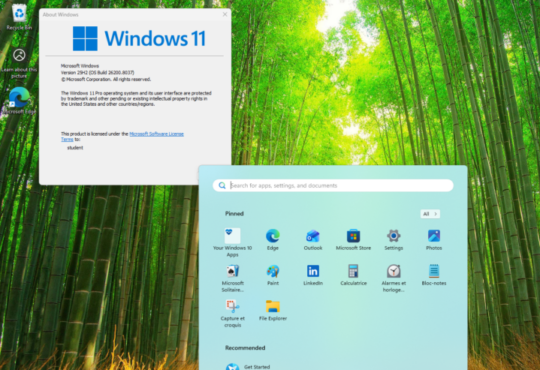The image size is (540, 370).
Task: Close the About Windows dialog
Action: click(225, 14)
